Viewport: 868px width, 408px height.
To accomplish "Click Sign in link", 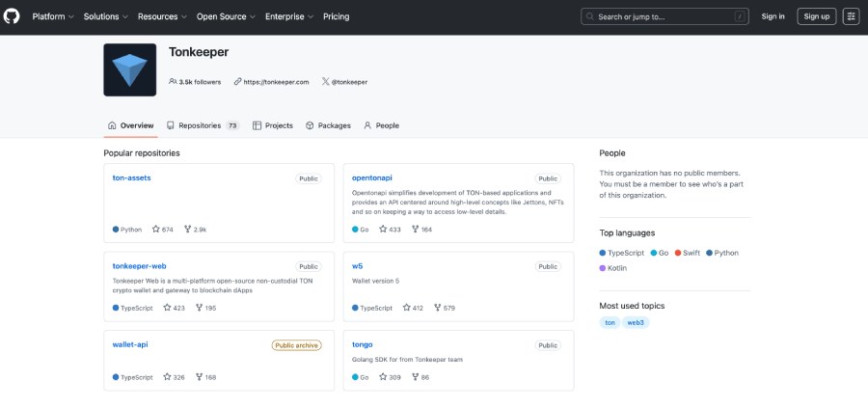I will coord(773,16).
